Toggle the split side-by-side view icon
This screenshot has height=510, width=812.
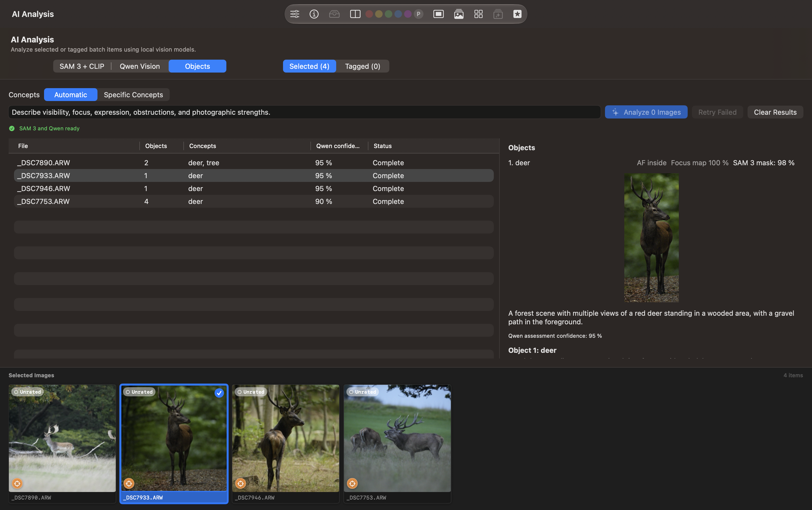tap(355, 14)
